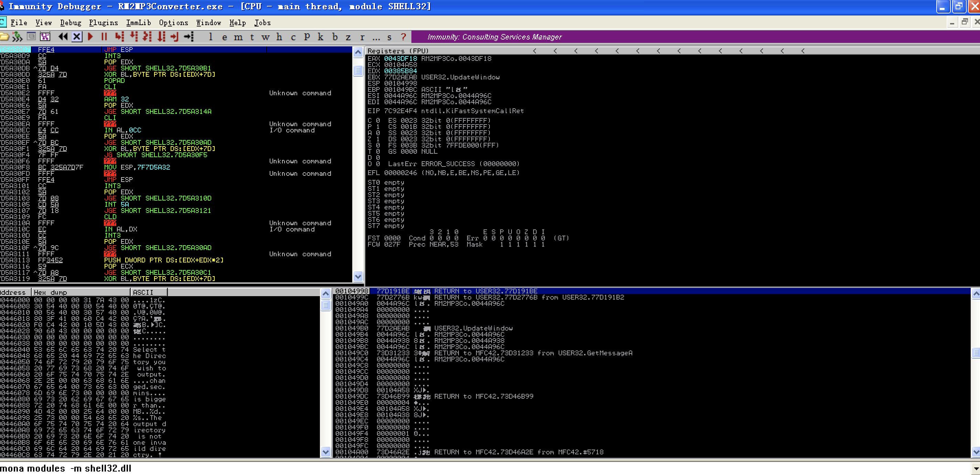This screenshot has width=980, height=475.
Task: Show Breakpoints with 'b' button
Action: pyautogui.click(x=335, y=37)
